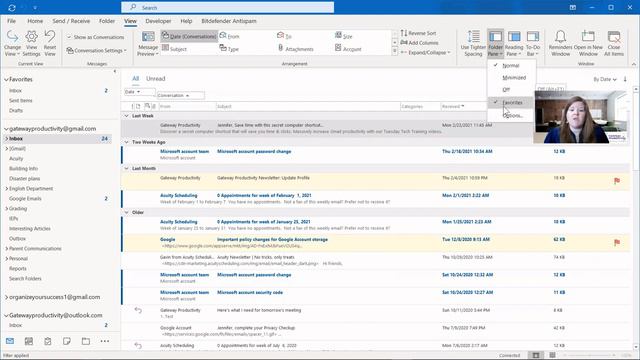
Task: Switch to the Send / Receive tab
Action: [71, 21]
